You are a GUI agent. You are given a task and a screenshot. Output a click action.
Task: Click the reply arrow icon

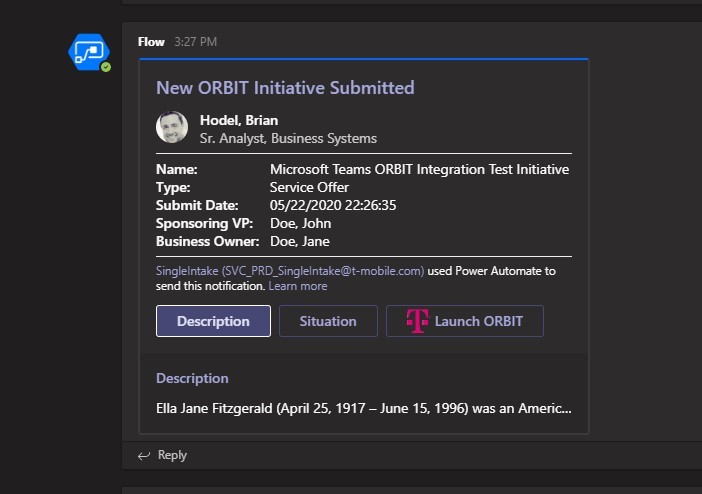144,455
